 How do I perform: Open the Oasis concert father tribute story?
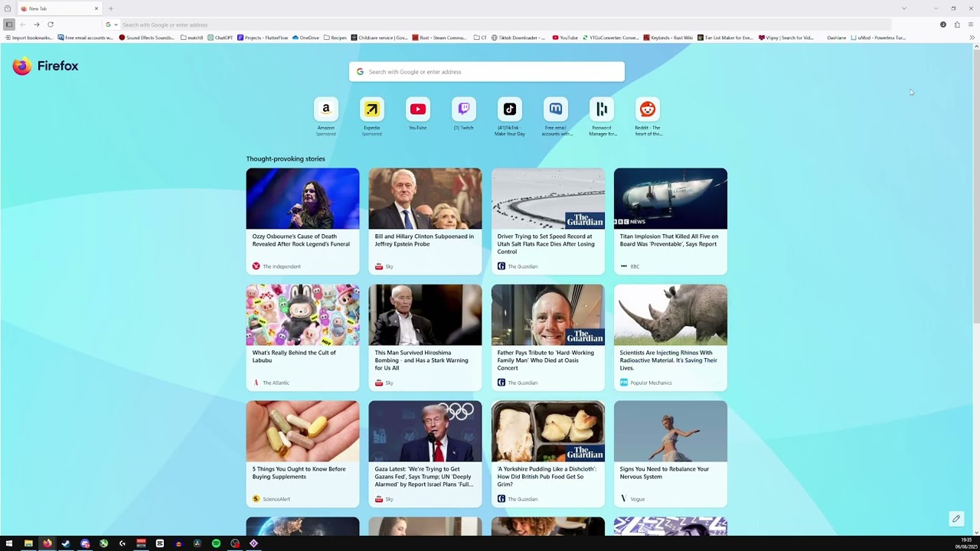click(x=548, y=337)
